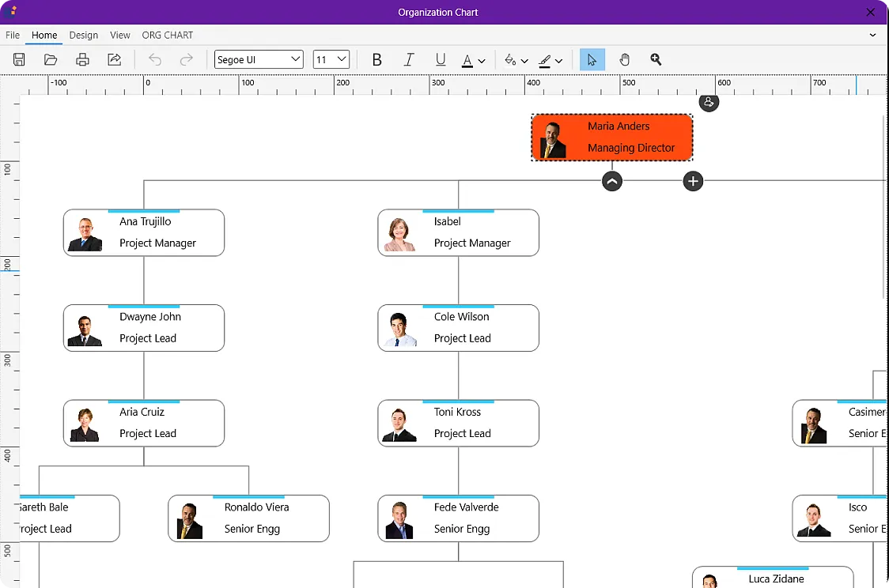Viewport: 889px width, 588px height.
Task: Open the Design tab
Action: pyautogui.click(x=83, y=35)
